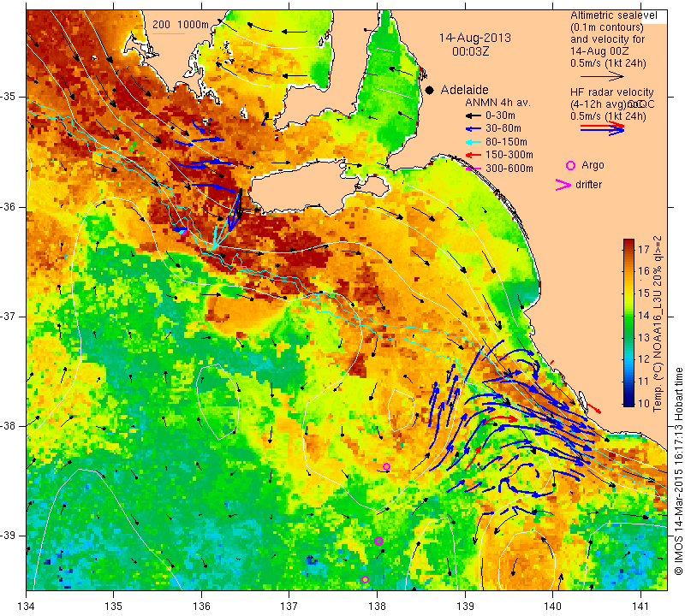Screen dimensions: 685x616
Task: Click the colorbar tick label 12
Action: point(644,358)
